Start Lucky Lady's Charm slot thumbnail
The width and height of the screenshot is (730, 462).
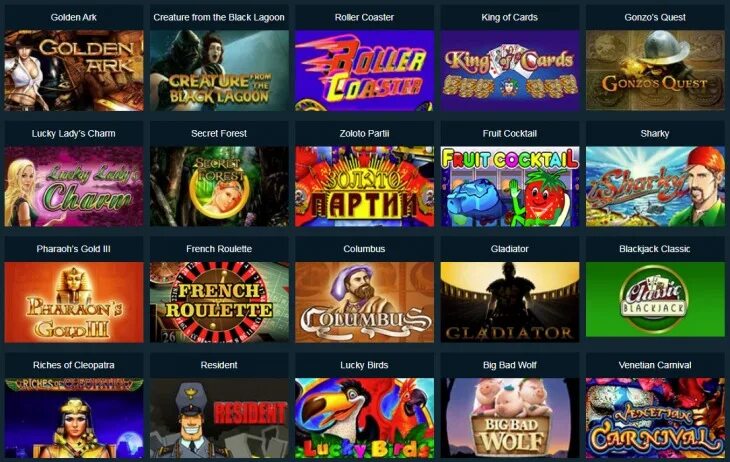(x=74, y=187)
